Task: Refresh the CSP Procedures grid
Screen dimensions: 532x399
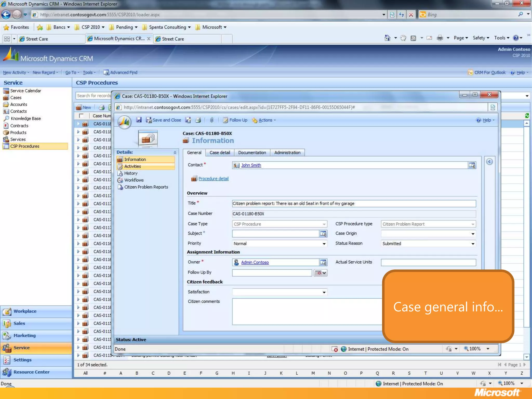Action: click(x=527, y=116)
